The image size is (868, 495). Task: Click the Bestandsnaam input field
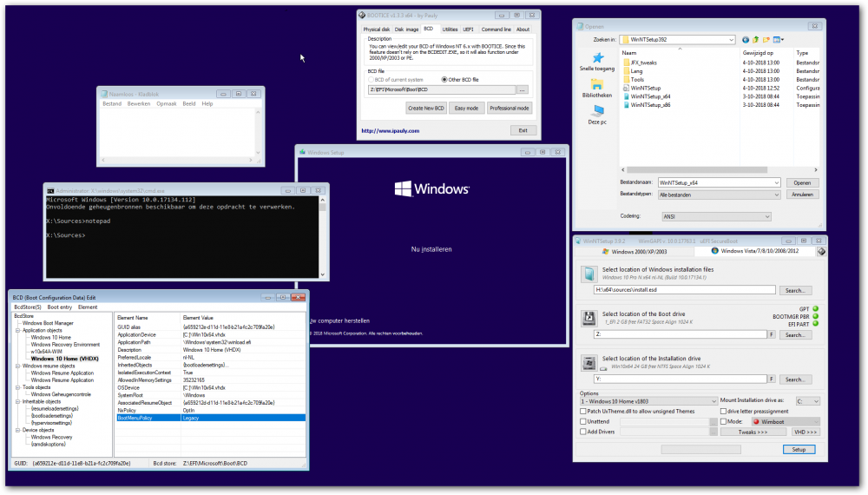click(x=717, y=183)
